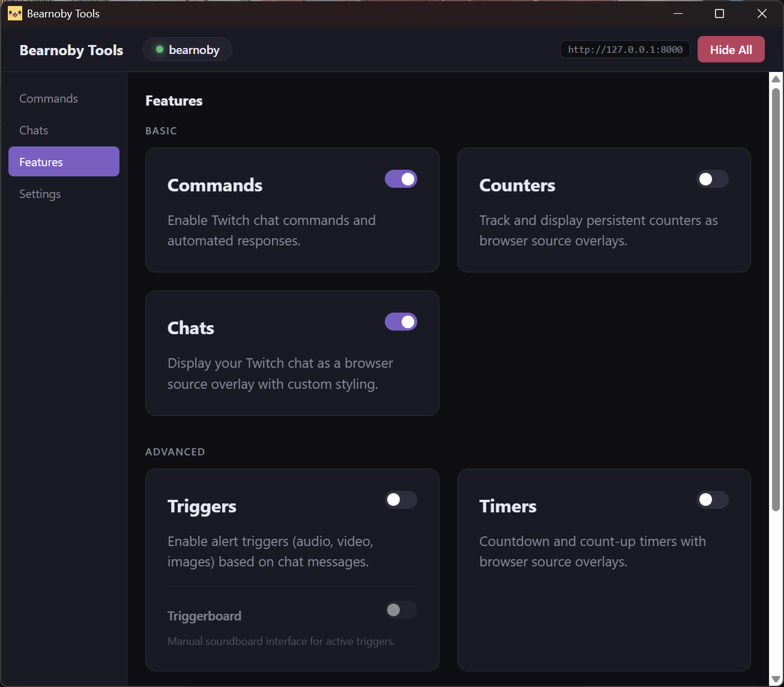Close the Bearnoby Tools window
The height and width of the screenshot is (687, 784).
coord(762,13)
